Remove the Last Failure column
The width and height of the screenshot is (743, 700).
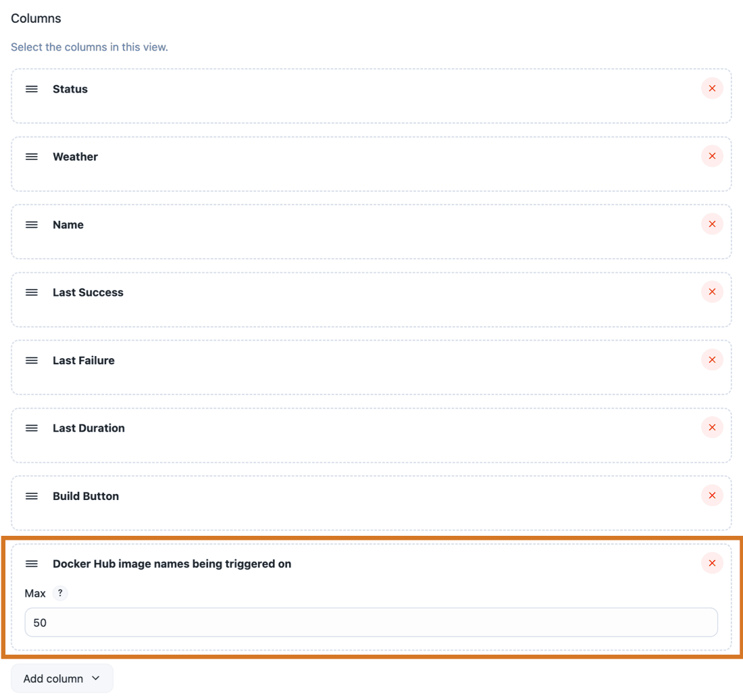coord(712,359)
